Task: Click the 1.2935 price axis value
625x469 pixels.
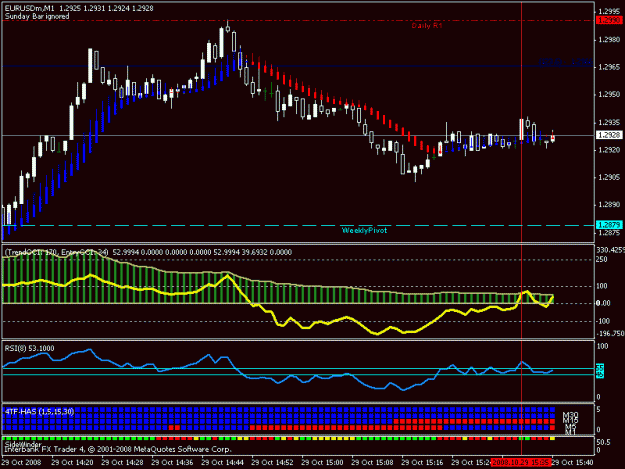Action: [609, 122]
